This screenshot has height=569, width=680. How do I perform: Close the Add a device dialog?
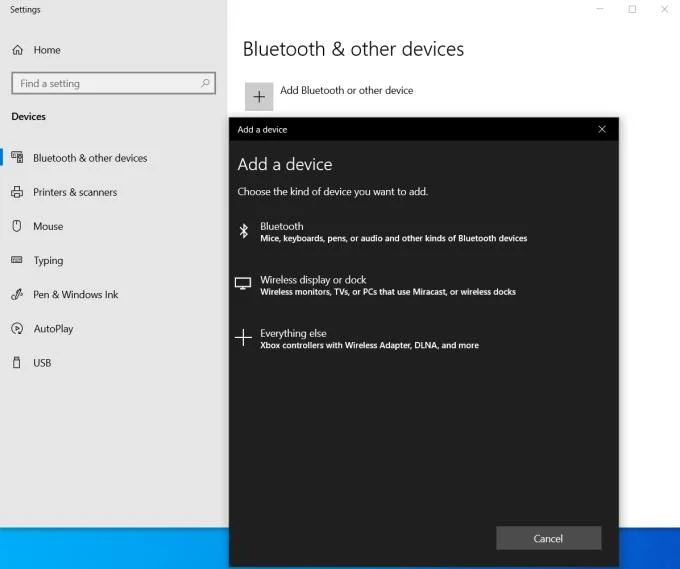tap(602, 129)
